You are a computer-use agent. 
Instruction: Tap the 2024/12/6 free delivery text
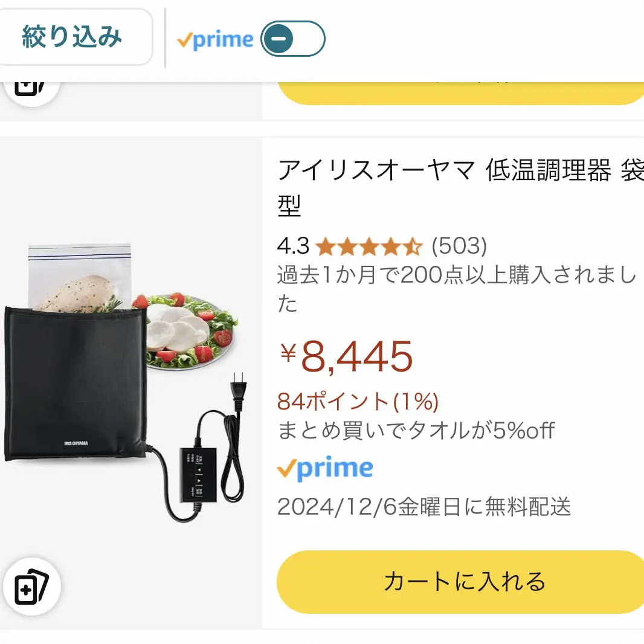click(423, 506)
